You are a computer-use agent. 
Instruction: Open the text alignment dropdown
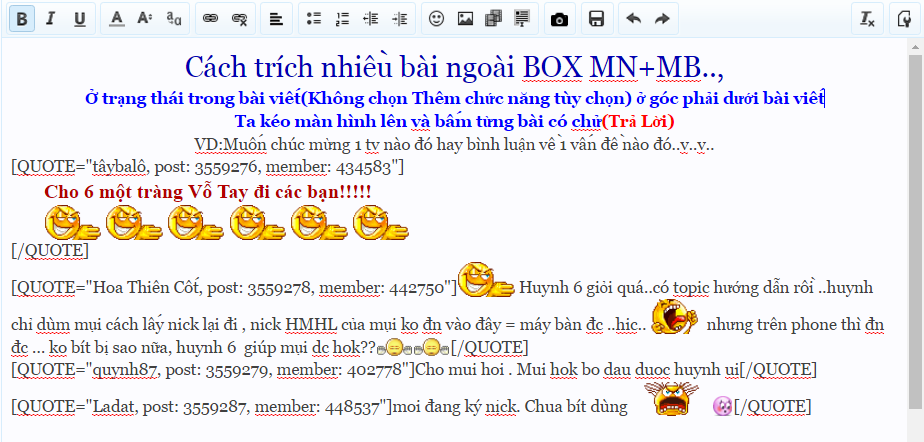click(276, 19)
